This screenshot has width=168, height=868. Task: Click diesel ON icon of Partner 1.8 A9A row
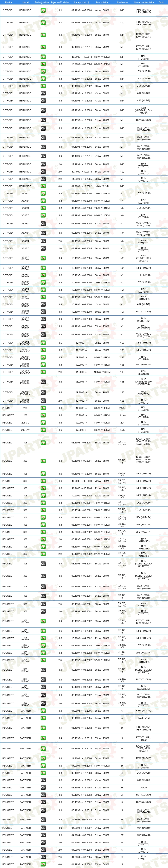point(43,780)
